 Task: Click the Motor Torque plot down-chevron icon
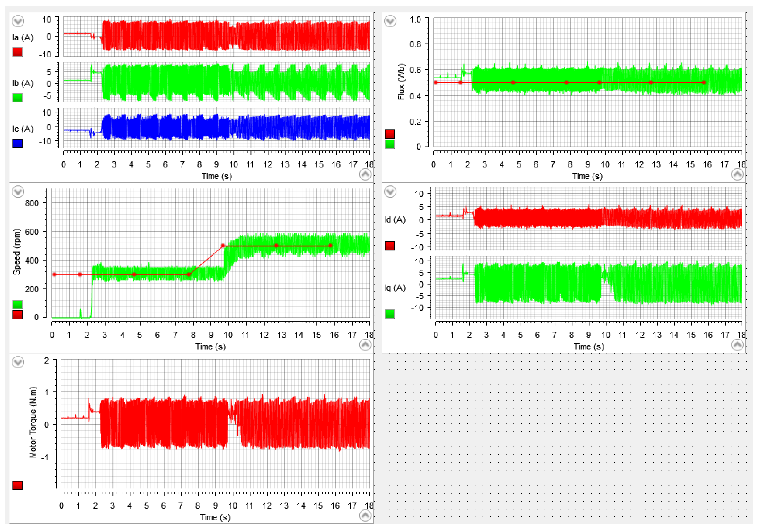(x=18, y=362)
